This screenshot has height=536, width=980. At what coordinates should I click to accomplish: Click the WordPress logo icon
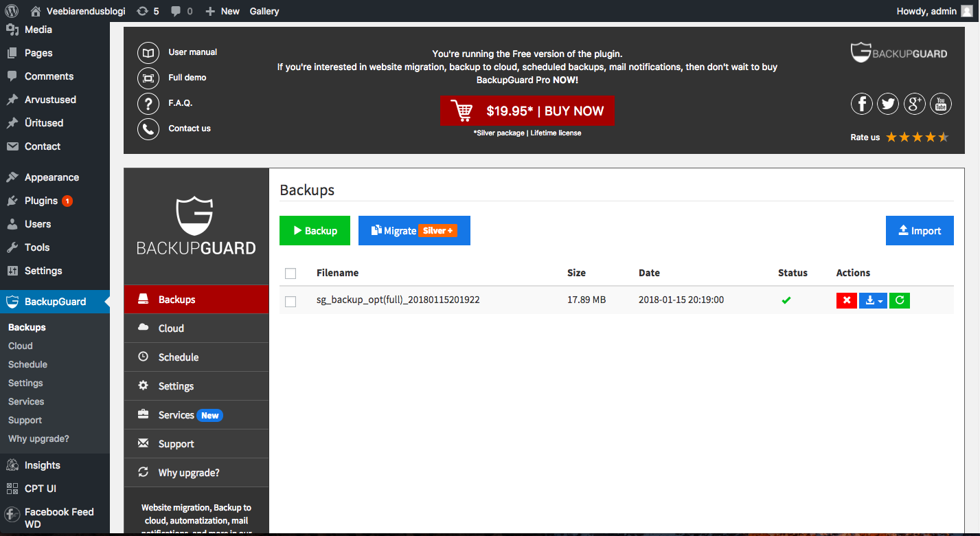12,11
